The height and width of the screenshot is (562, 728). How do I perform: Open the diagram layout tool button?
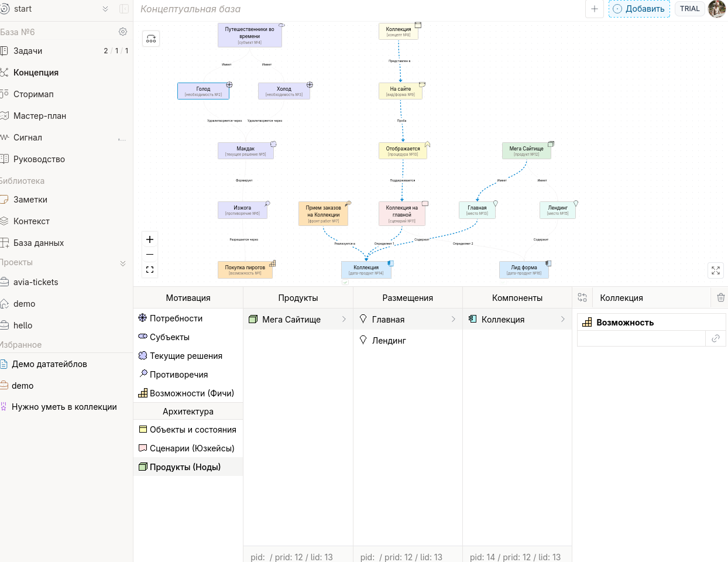pos(151,39)
